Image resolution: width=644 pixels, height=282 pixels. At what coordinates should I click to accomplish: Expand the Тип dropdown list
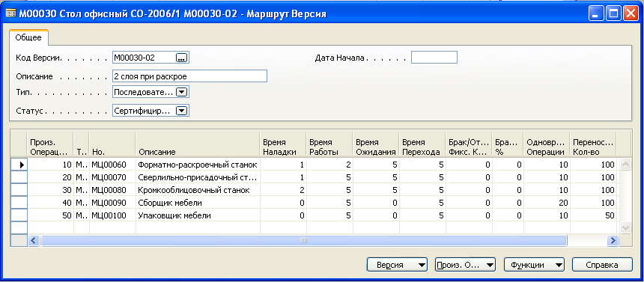click(x=181, y=92)
